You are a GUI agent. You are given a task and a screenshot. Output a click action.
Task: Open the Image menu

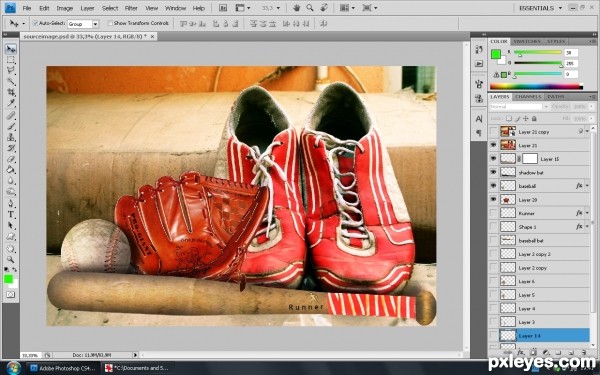(65, 8)
